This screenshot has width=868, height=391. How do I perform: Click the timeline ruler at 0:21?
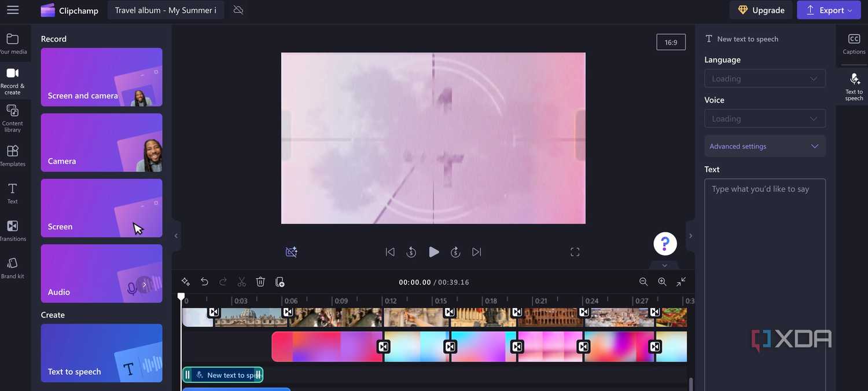(x=541, y=301)
